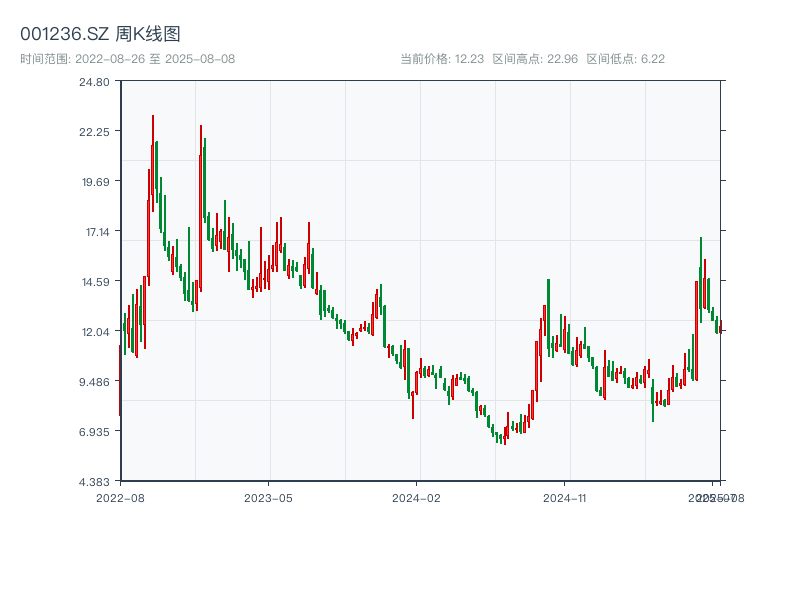Image resolution: width=800 pixels, height=600 pixels.
Task: Select the date range 2022-08-26 至 2025-08-08
Action: coord(130,57)
